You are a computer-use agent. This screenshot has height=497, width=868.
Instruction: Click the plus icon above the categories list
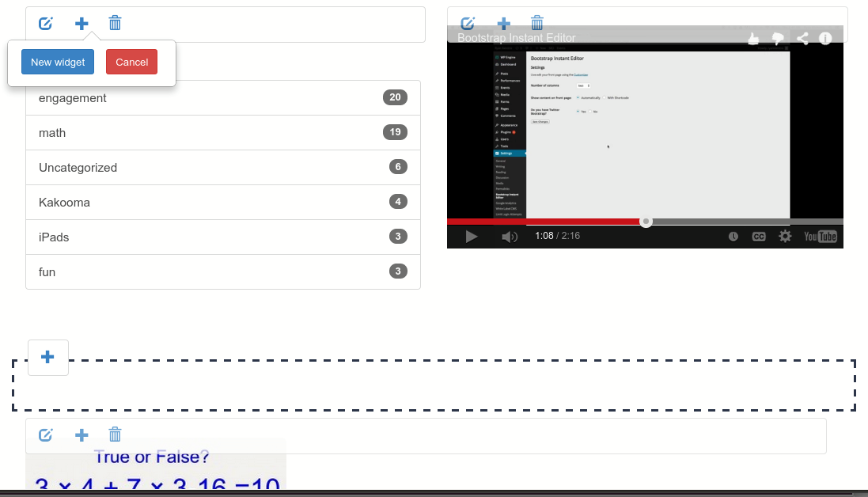click(x=81, y=23)
